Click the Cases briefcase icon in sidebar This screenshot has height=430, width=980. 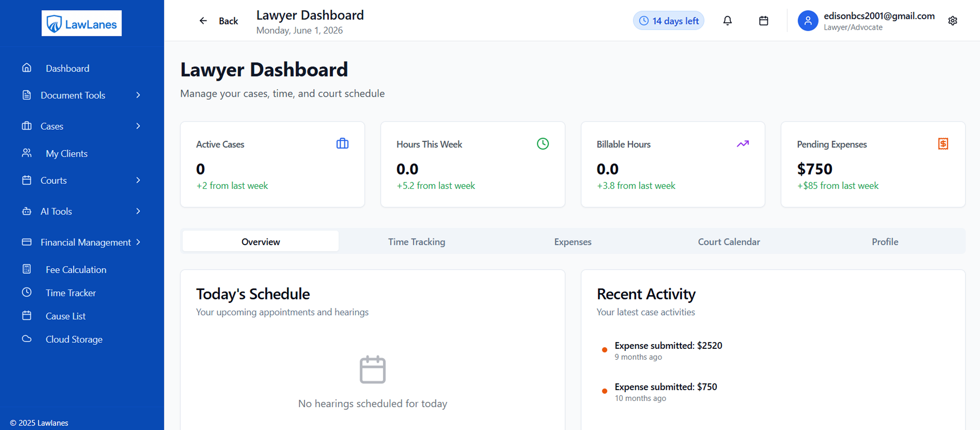pos(27,126)
